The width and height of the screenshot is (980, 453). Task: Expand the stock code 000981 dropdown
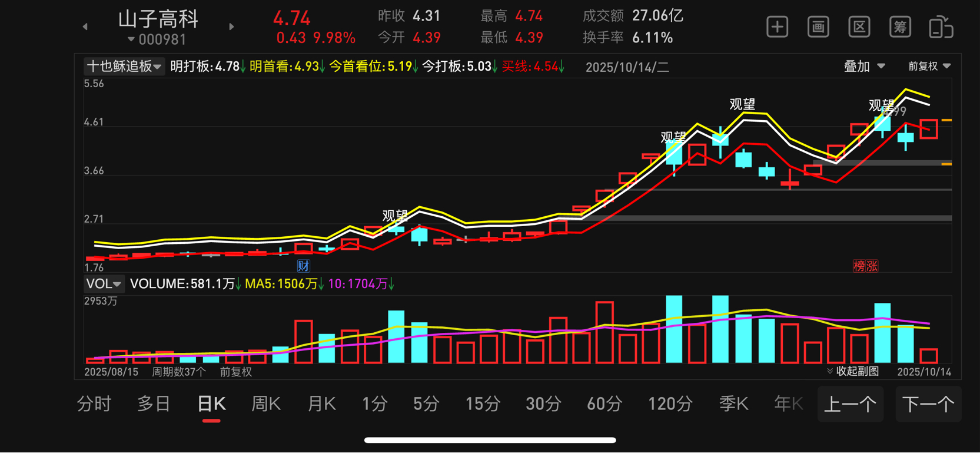click(x=157, y=39)
